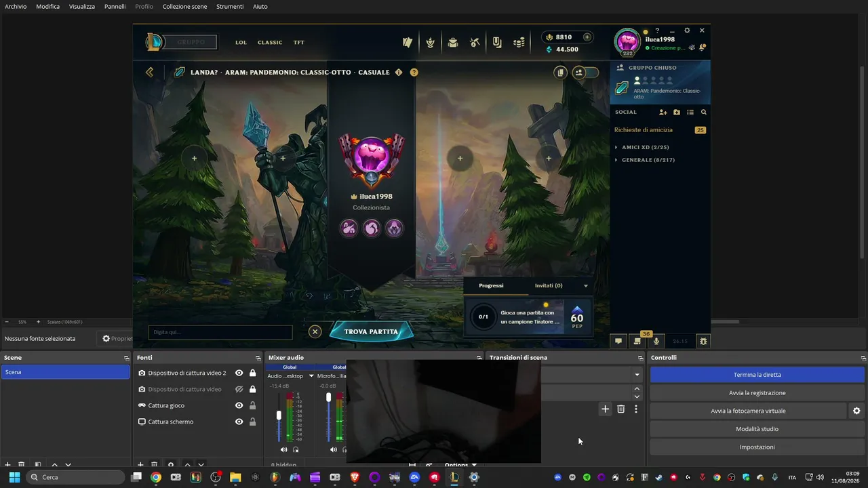Cancel with the X button beside Trova Partita
This screenshot has width=868, height=488.
[315, 331]
